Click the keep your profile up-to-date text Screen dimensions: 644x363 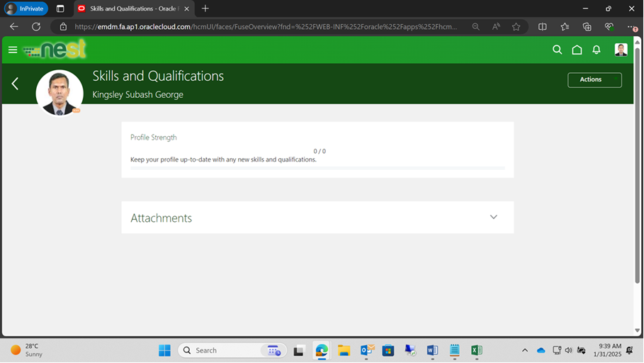223,160
